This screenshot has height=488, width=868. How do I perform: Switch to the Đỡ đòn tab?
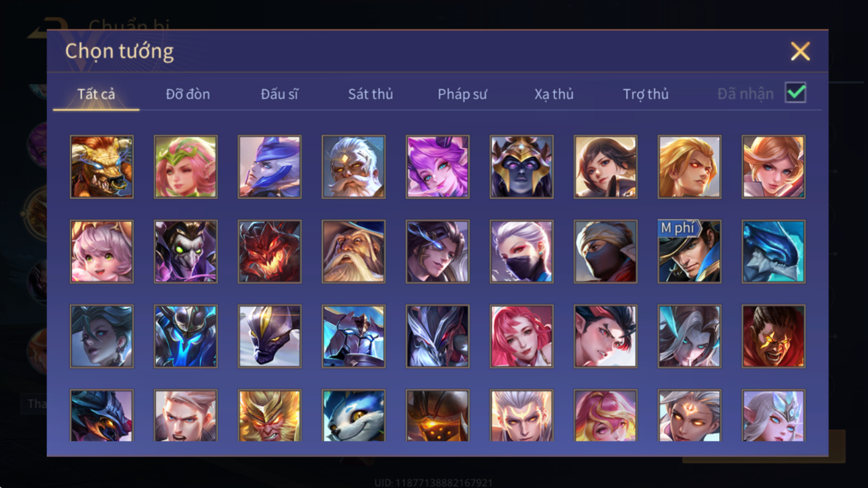tap(188, 94)
